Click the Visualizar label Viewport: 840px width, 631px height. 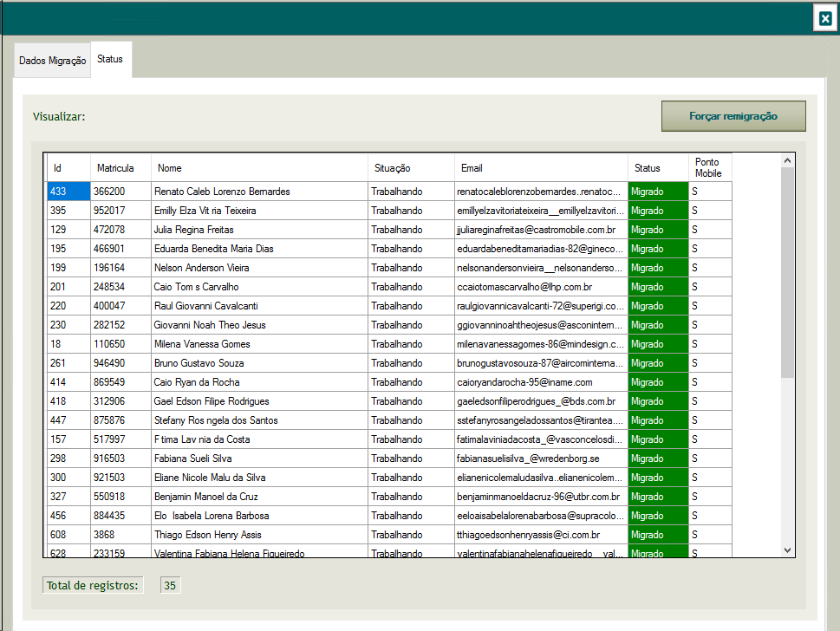(x=59, y=117)
